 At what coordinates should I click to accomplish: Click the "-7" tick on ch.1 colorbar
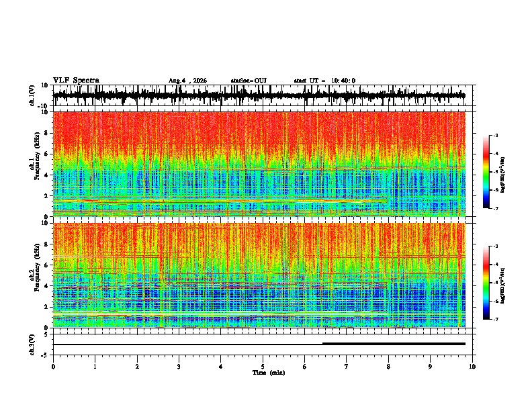pyautogui.click(x=495, y=208)
